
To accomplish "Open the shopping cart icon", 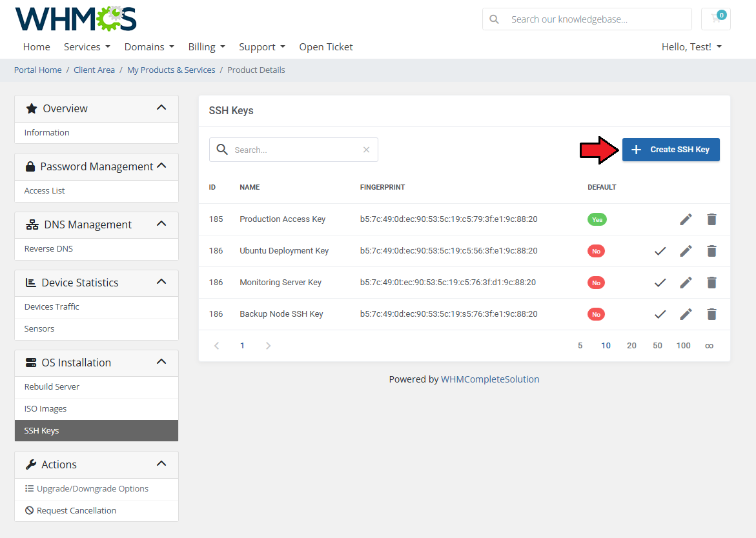I will tap(716, 19).
